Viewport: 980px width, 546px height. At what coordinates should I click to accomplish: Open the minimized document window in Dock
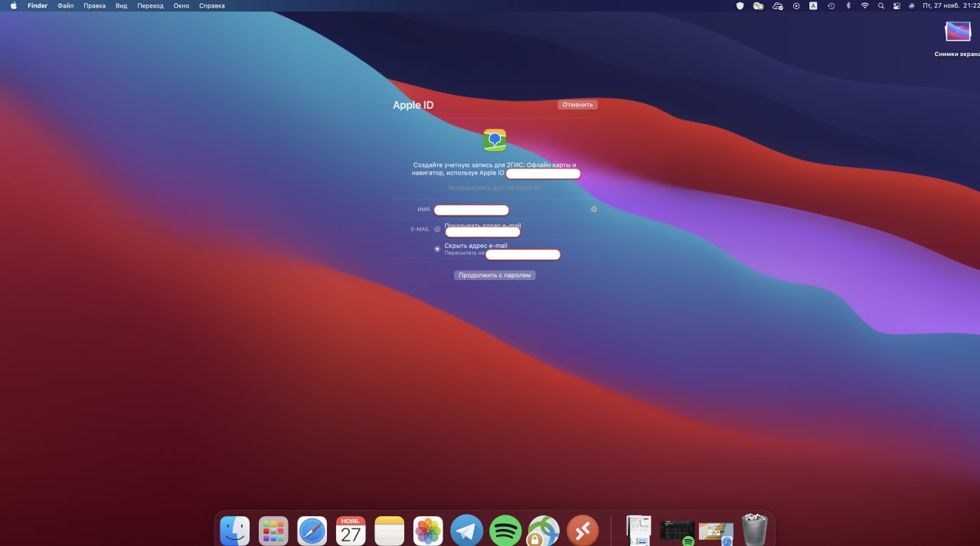click(x=639, y=531)
